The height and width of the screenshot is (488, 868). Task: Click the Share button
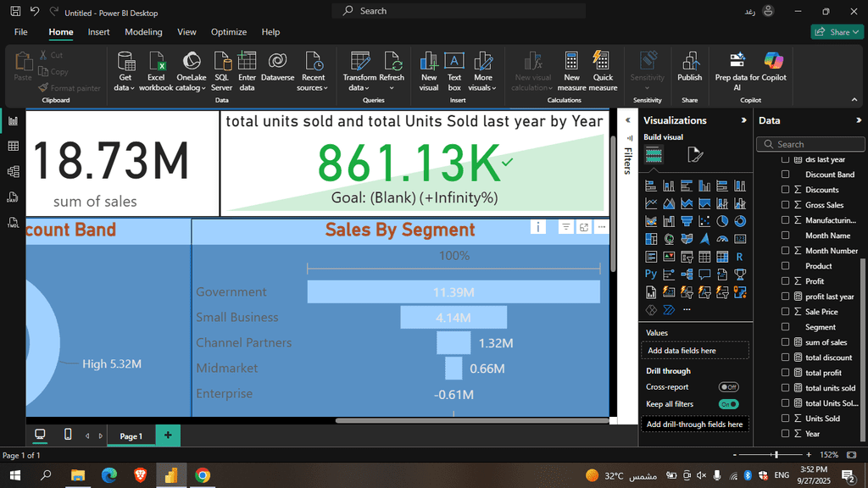[x=837, y=32]
